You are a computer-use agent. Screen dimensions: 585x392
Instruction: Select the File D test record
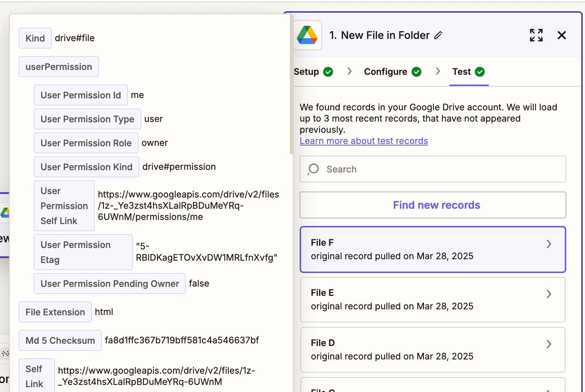pyautogui.click(x=412, y=350)
